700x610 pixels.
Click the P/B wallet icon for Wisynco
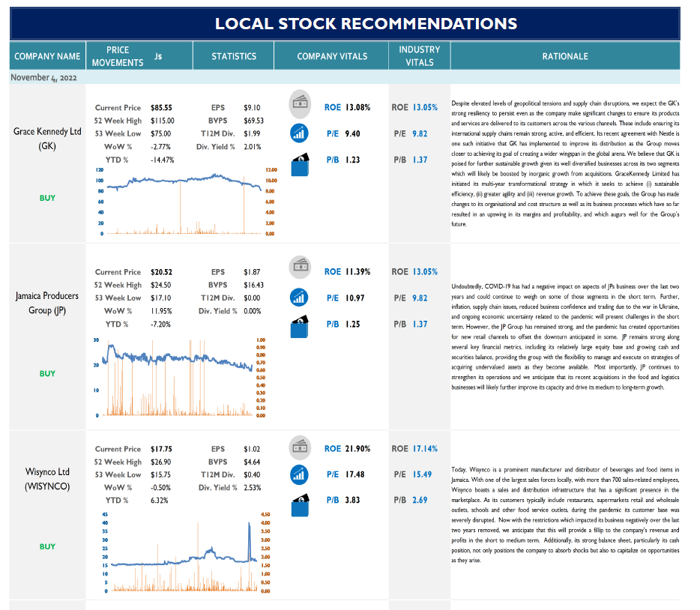pyautogui.click(x=300, y=505)
